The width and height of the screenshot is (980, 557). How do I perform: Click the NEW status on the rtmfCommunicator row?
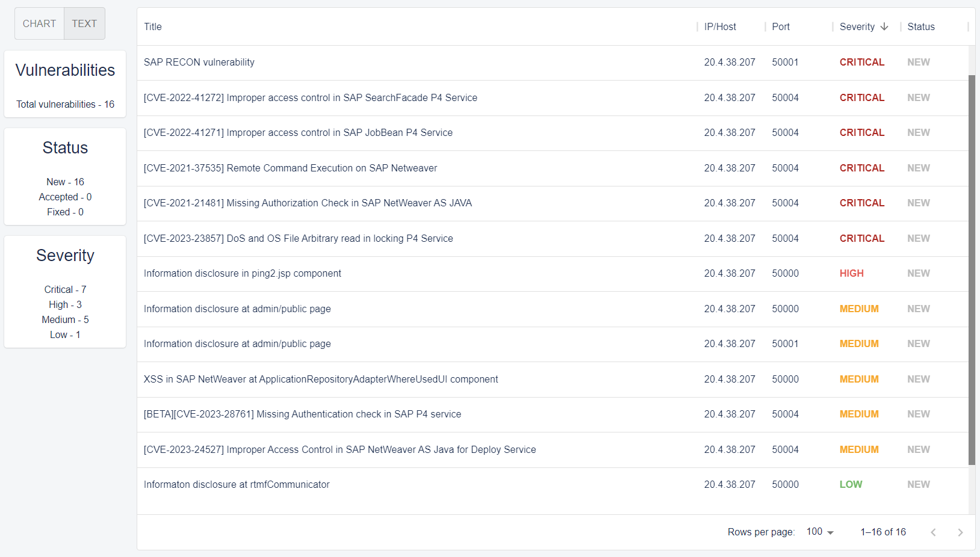pyautogui.click(x=918, y=484)
